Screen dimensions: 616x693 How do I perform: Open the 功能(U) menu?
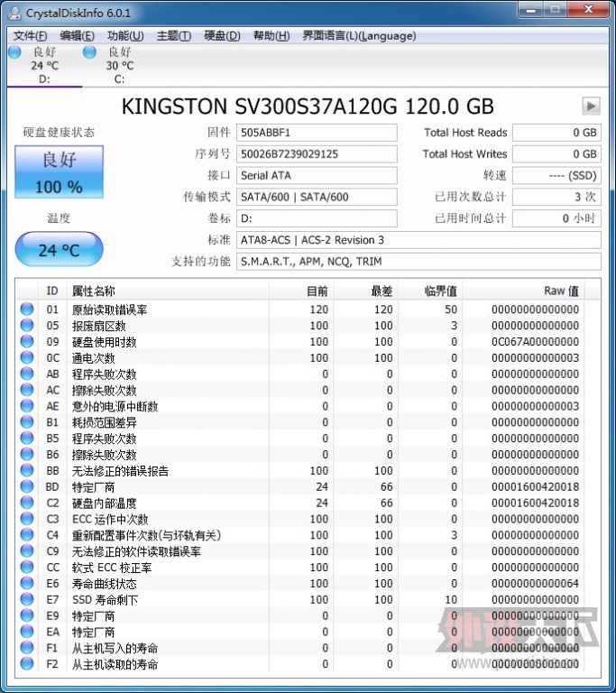click(x=125, y=36)
